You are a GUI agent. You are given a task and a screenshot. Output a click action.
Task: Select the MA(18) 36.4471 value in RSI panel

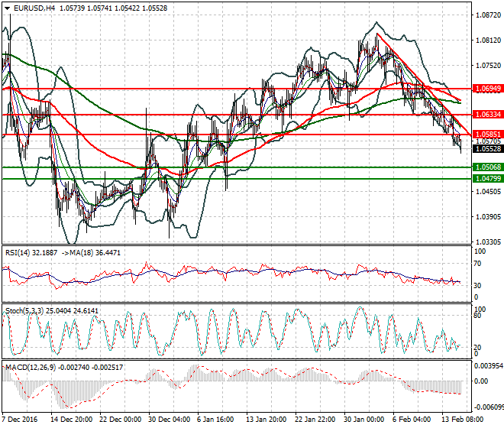click(95, 253)
